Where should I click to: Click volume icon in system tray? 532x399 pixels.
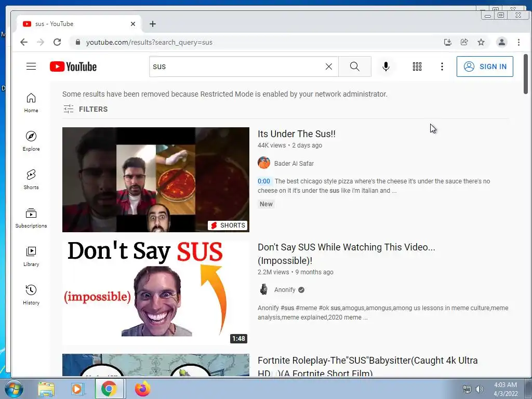click(x=480, y=389)
